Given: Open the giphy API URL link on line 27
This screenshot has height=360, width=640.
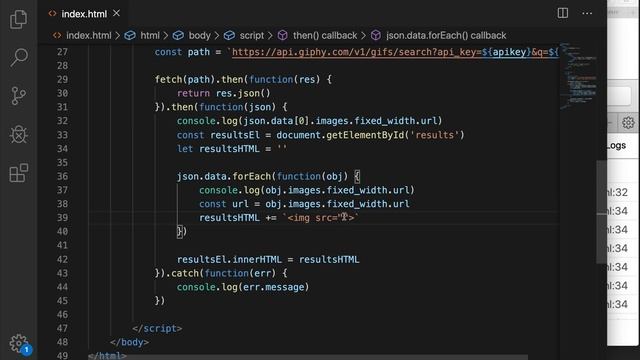Looking at the screenshot, I should coord(394,52).
